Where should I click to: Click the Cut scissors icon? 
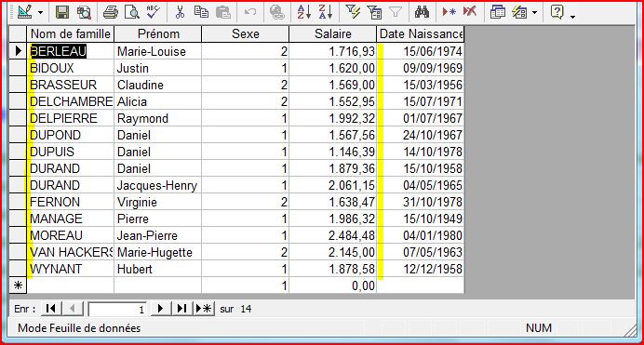pyautogui.click(x=180, y=12)
